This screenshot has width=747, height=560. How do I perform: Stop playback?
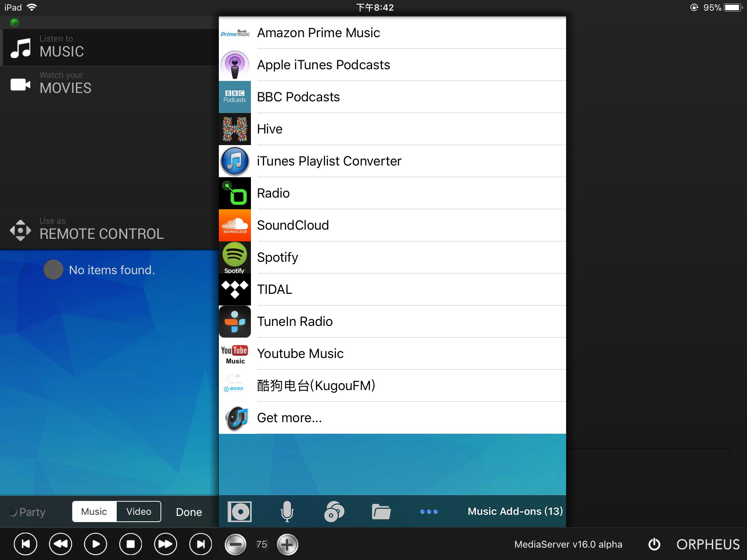click(131, 544)
